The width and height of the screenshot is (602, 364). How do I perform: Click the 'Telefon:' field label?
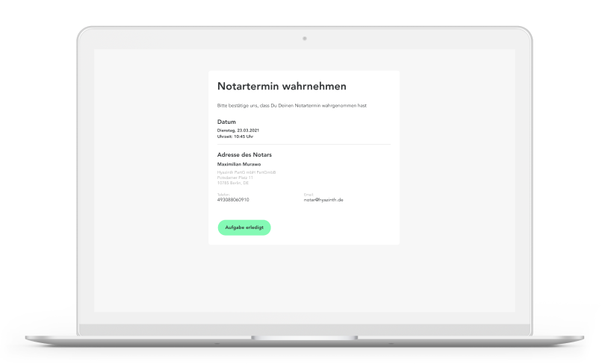223,195
